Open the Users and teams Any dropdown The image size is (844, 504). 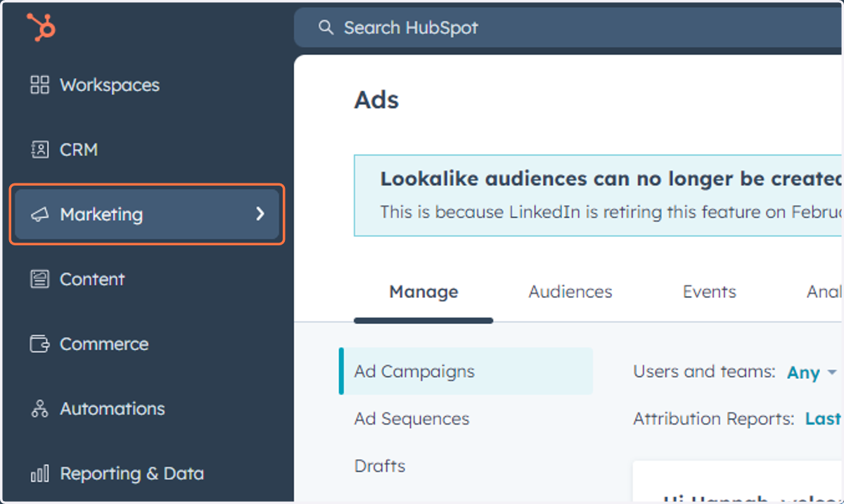click(x=812, y=373)
